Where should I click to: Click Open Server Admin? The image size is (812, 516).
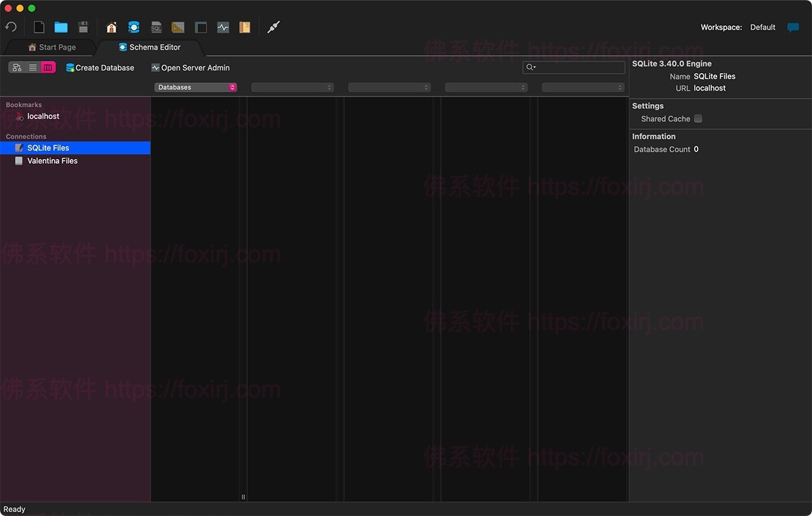(x=190, y=68)
